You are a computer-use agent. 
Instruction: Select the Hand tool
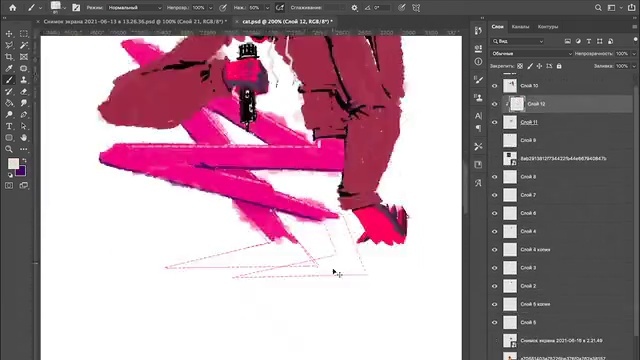tap(24, 138)
